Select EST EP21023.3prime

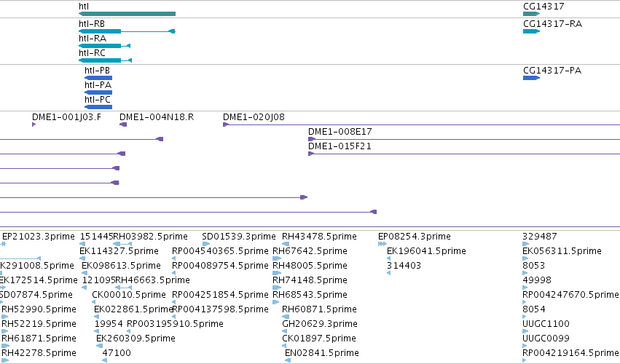click(39, 237)
